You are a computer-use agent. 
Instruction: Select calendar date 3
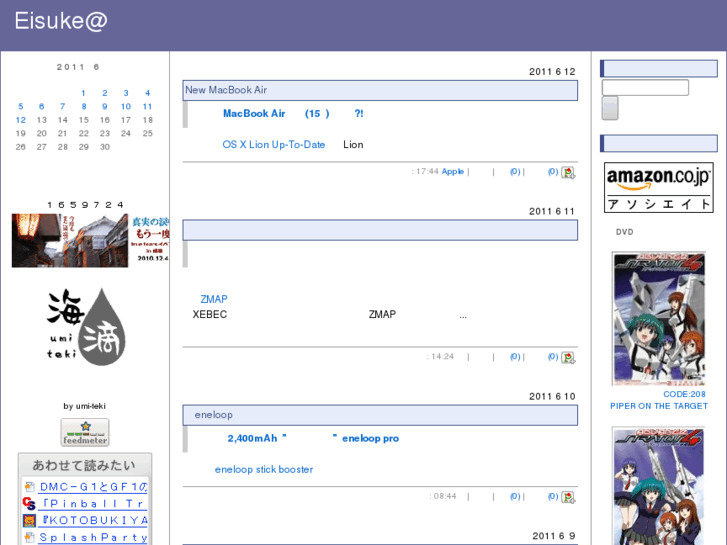coord(126,93)
